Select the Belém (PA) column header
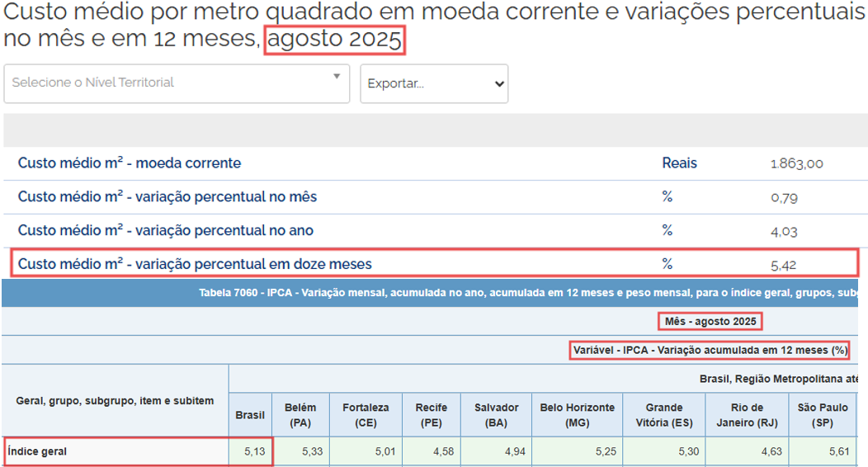Image resolution: width=868 pixels, height=467 pixels. tap(300, 414)
